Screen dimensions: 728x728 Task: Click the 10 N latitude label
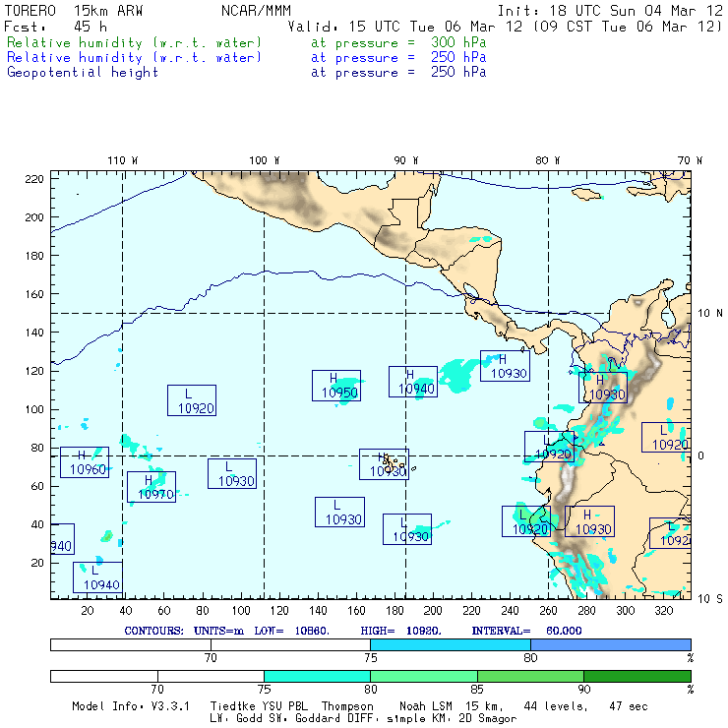710,314
